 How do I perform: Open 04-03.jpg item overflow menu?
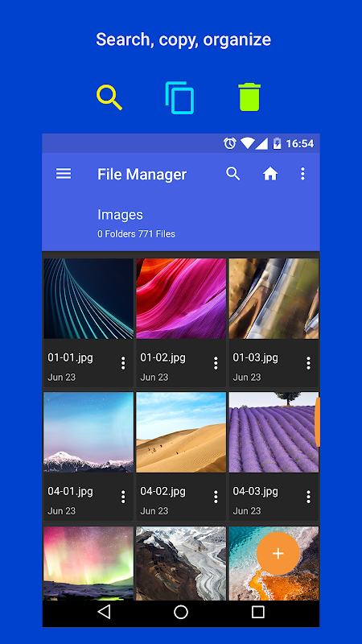pyautogui.click(x=308, y=497)
